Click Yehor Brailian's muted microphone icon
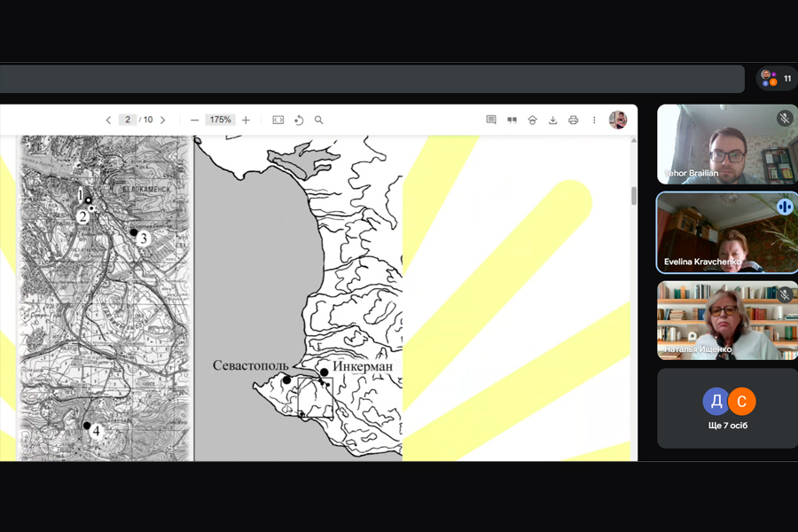The width and height of the screenshot is (798, 532). (785, 118)
